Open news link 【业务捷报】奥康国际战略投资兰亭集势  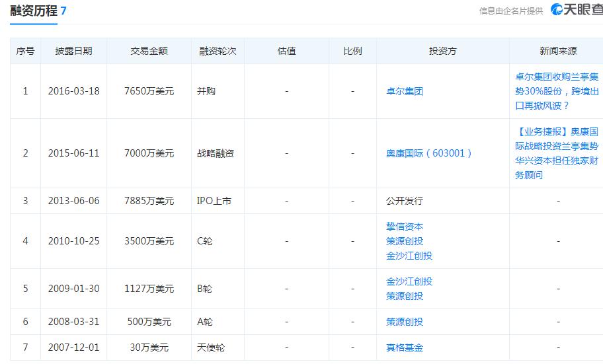tap(557, 153)
